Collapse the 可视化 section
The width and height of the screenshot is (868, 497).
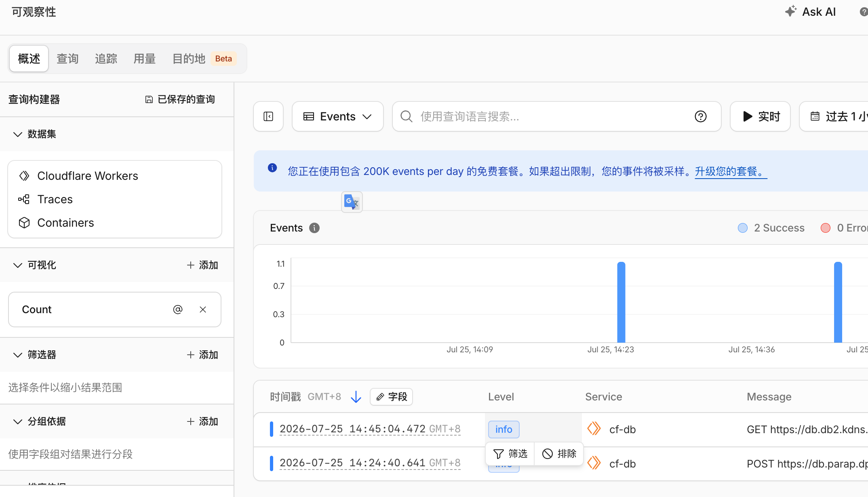[17, 265]
